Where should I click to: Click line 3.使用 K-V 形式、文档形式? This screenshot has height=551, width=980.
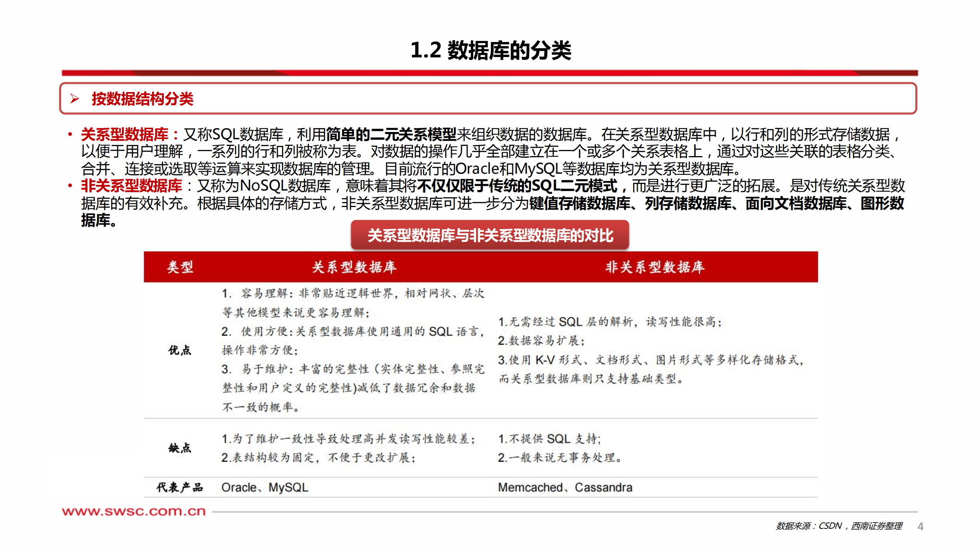(651, 360)
